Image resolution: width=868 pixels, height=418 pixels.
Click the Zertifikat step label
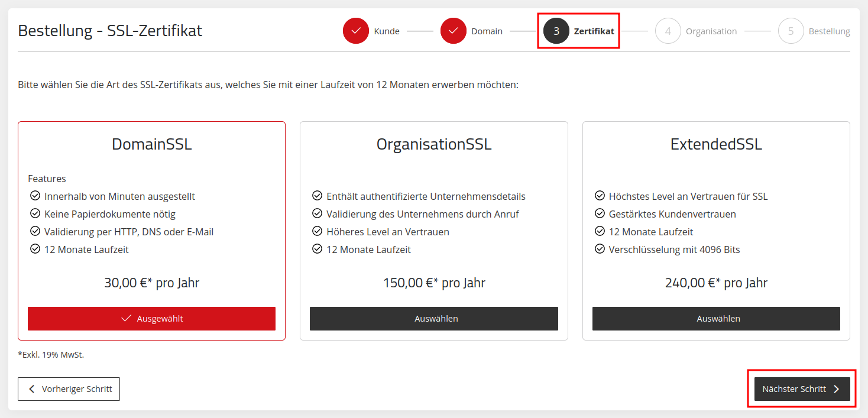(594, 31)
